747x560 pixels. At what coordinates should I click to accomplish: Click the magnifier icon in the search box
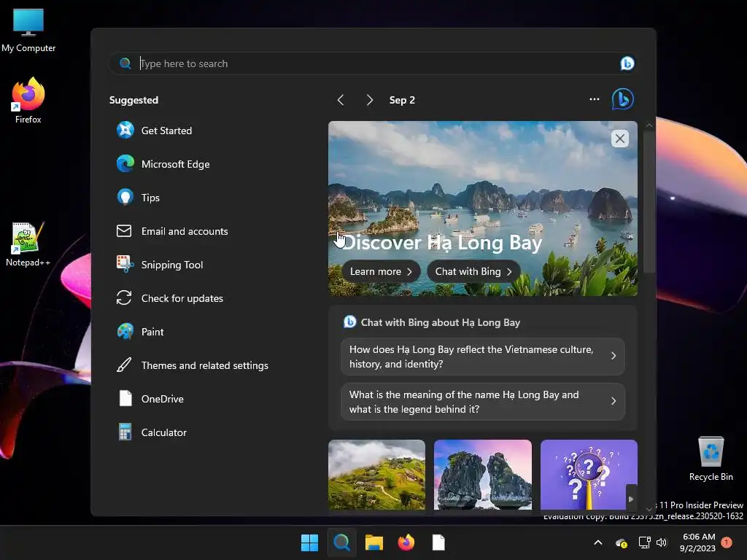(x=125, y=63)
